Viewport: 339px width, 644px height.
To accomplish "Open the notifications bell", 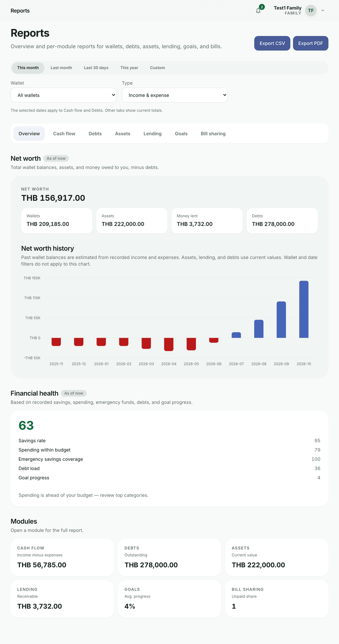I will pos(258,11).
